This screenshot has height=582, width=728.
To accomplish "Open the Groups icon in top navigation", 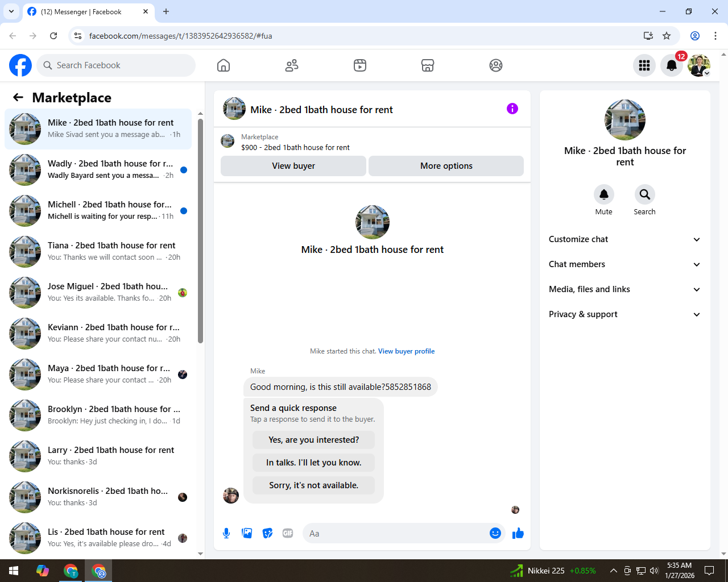I will point(496,65).
